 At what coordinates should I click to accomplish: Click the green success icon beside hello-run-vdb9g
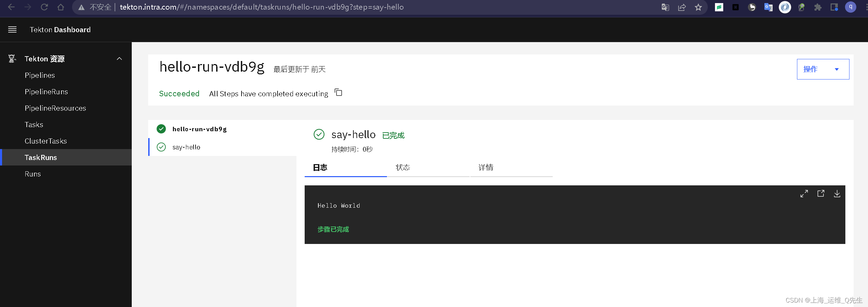coord(161,129)
